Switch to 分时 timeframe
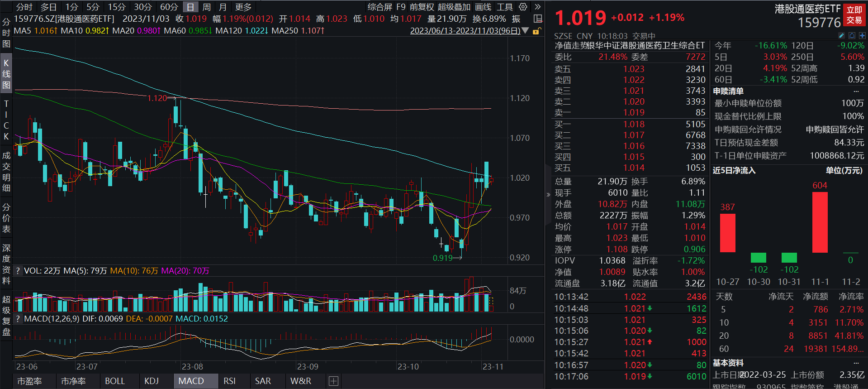 [24, 7]
